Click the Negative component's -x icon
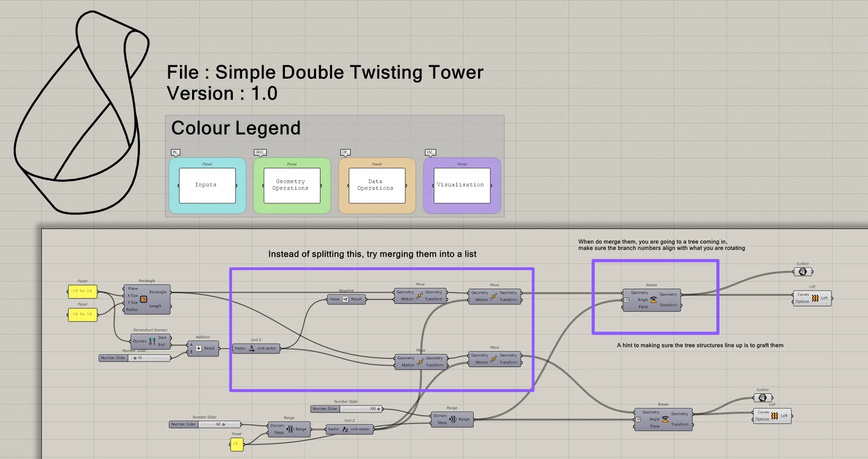Image resolution: width=868 pixels, height=459 pixels. click(345, 299)
